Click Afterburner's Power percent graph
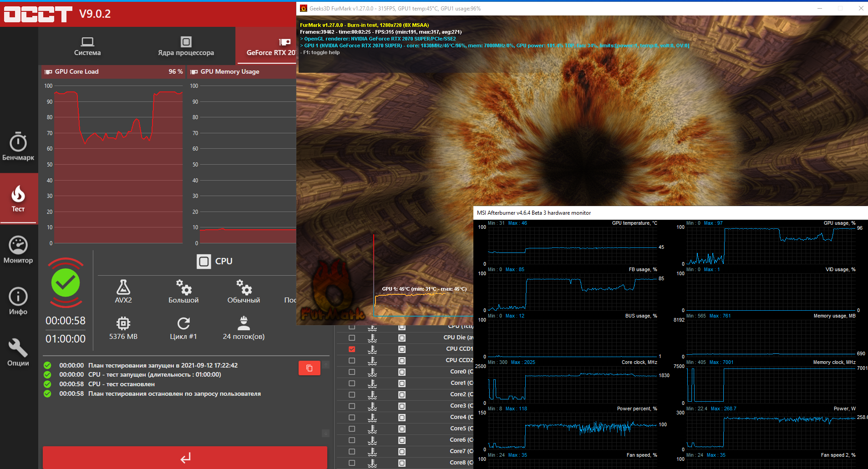This screenshot has height=469, width=868. (573, 431)
